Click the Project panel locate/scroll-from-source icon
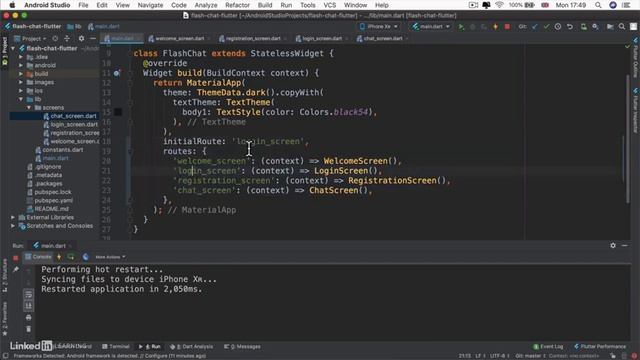The width and height of the screenshot is (640, 360). coord(55,38)
